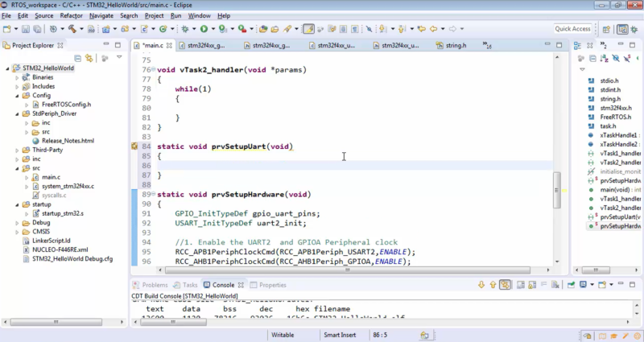This screenshot has width=644, height=342.
Task: Click the Debug bug icon in toolbar
Action: [x=184, y=29]
